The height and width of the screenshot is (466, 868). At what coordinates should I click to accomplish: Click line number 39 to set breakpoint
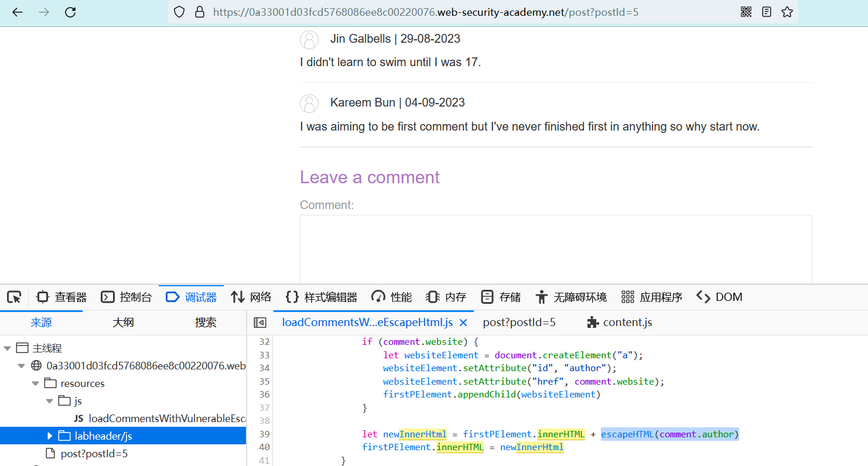pos(264,434)
